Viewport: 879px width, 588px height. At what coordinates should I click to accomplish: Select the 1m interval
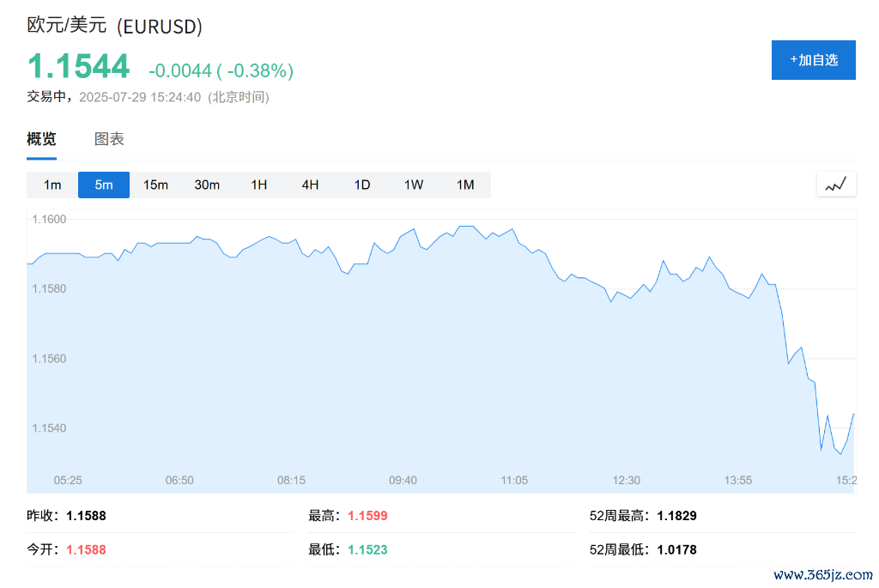click(x=52, y=185)
